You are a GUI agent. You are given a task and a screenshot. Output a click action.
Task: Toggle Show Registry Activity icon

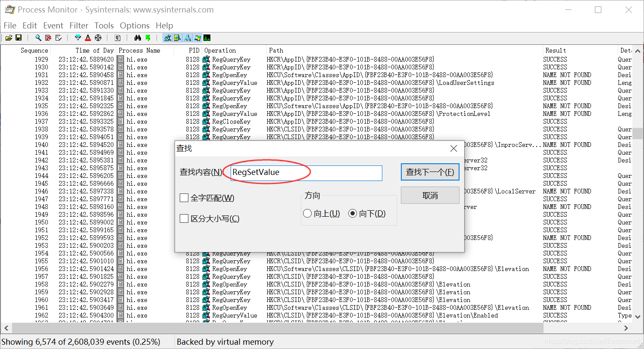click(167, 37)
